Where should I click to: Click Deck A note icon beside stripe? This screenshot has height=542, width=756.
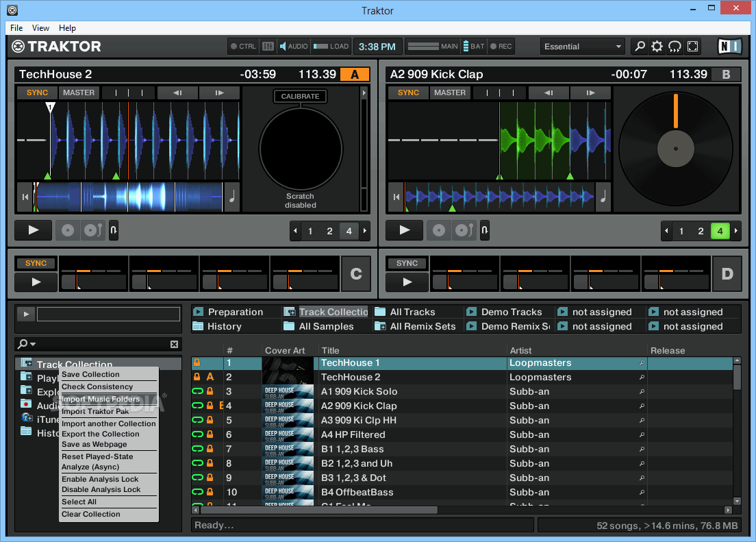coord(232,197)
